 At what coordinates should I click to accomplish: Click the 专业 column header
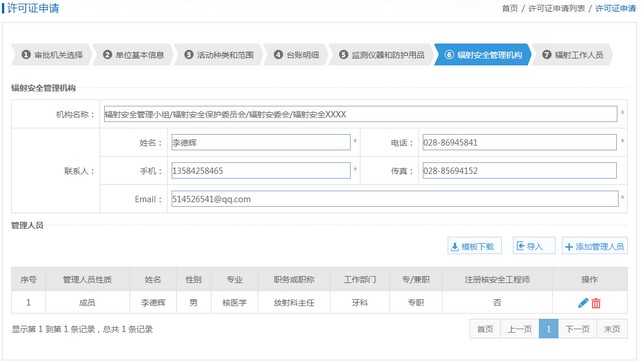point(235,279)
